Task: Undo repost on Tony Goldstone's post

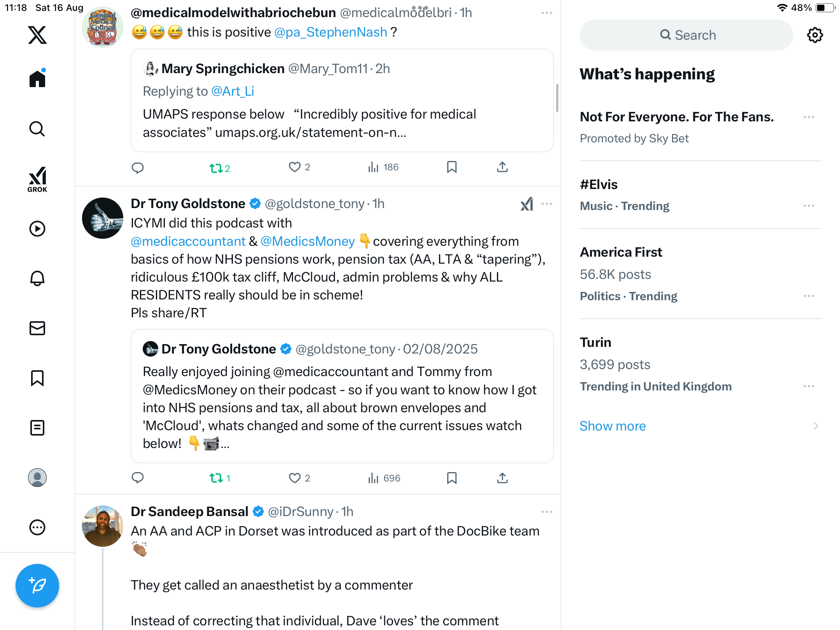Action: click(x=216, y=478)
